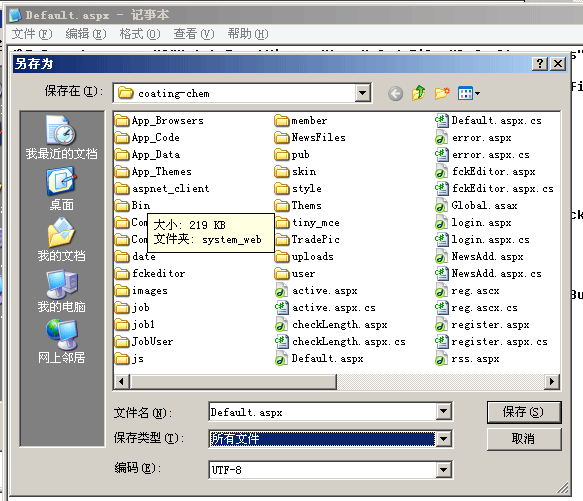Viewport: 583px width, 501px height.
Task: Click the help question mark button
Action: click(x=540, y=64)
